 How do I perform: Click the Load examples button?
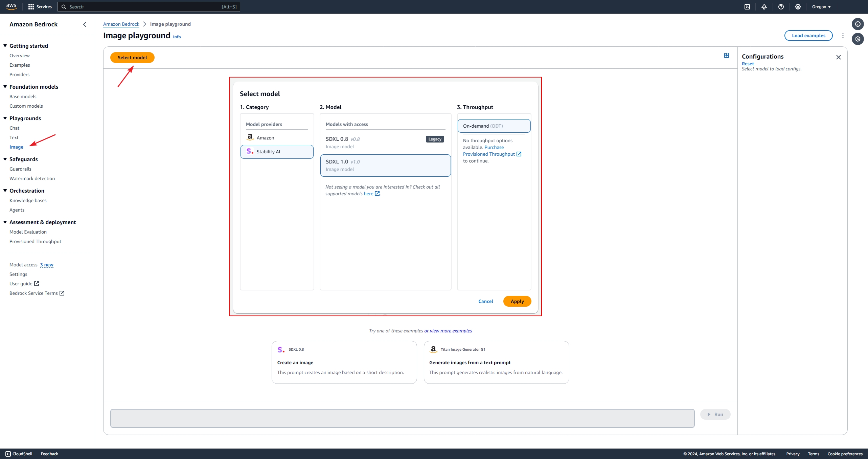point(808,36)
